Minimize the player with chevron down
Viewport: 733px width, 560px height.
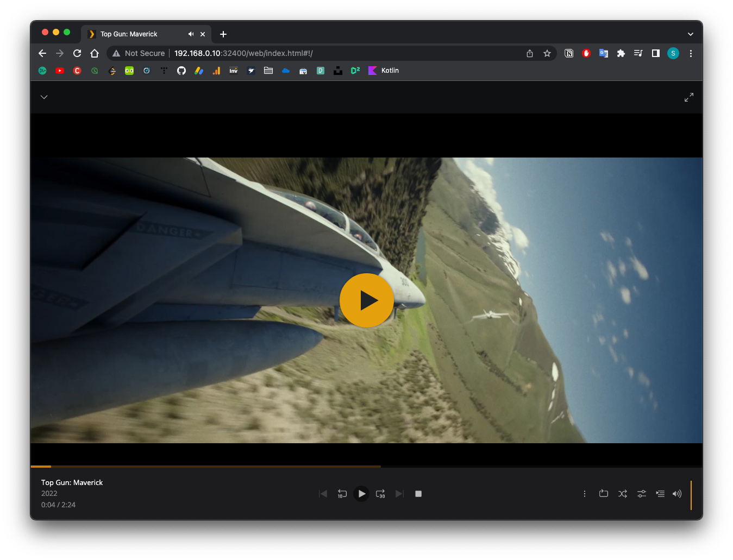[x=44, y=97]
